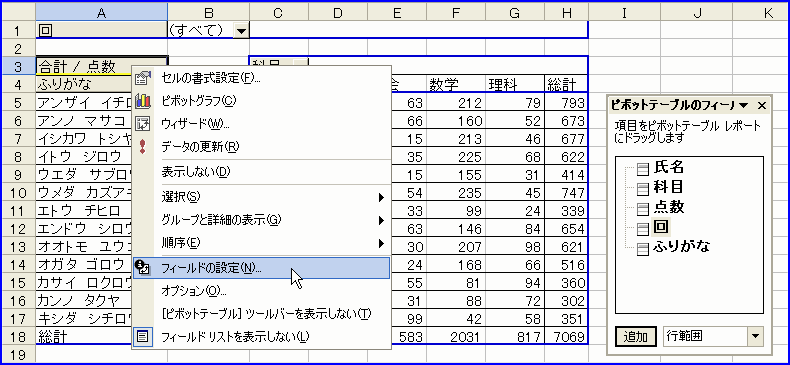Click the Field Settings icon in menu

(144, 268)
